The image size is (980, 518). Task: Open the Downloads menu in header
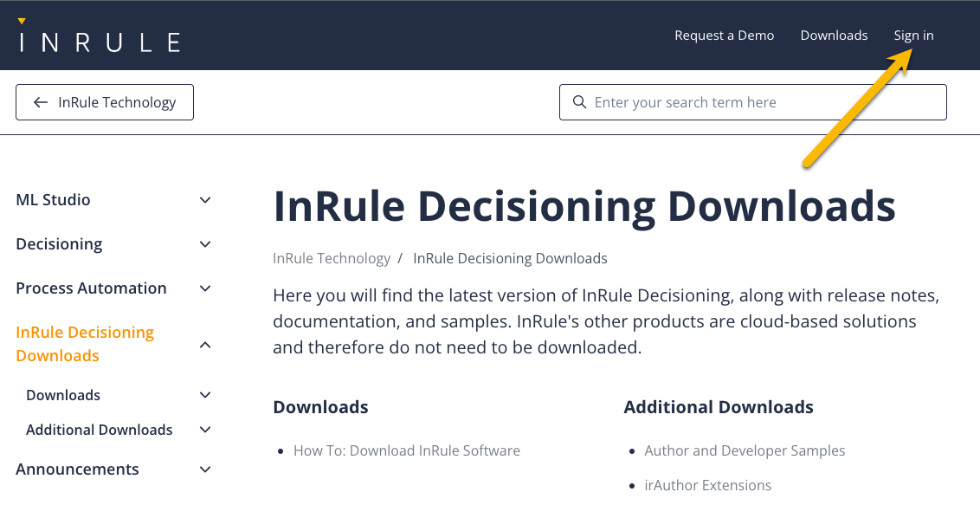click(x=834, y=36)
